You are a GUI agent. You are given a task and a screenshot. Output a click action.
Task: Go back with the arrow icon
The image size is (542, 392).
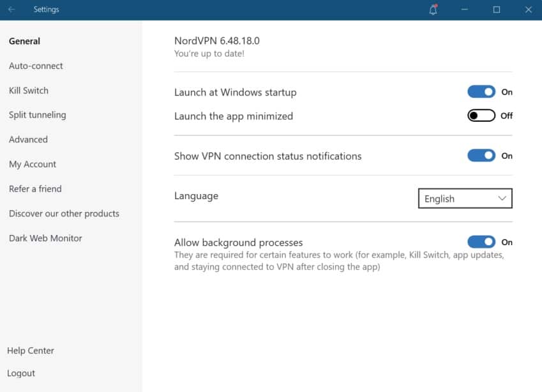[x=11, y=10]
